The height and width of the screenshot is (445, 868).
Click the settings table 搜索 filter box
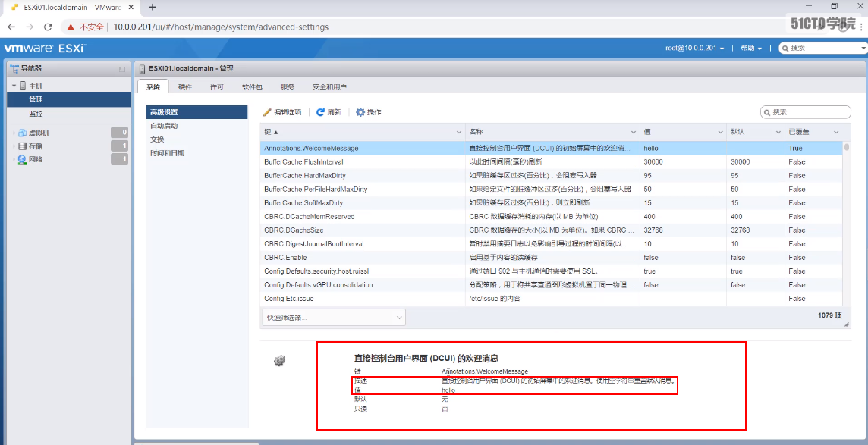(806, 112)
